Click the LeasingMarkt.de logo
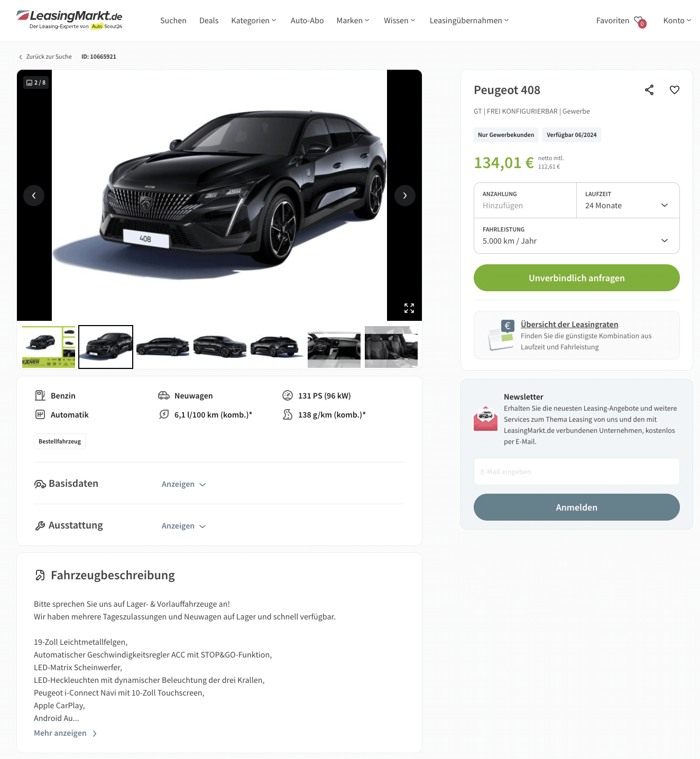 point(69,20)
